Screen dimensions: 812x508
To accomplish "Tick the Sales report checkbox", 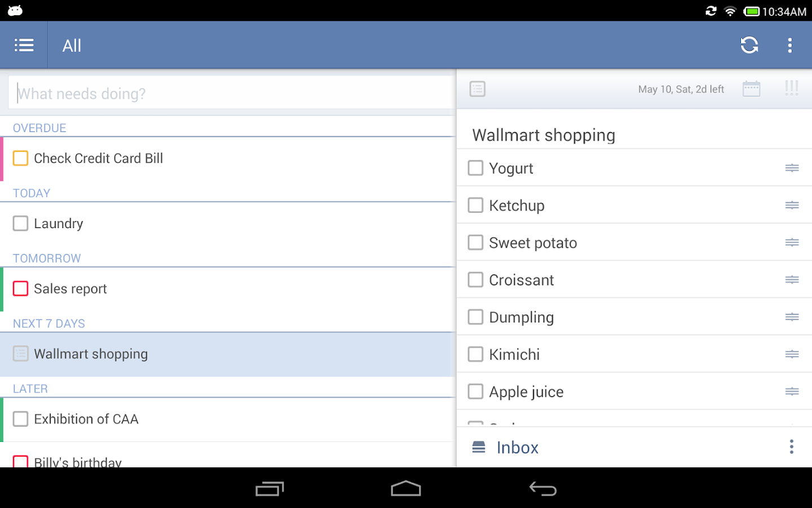I will click(x=21, y=288).
